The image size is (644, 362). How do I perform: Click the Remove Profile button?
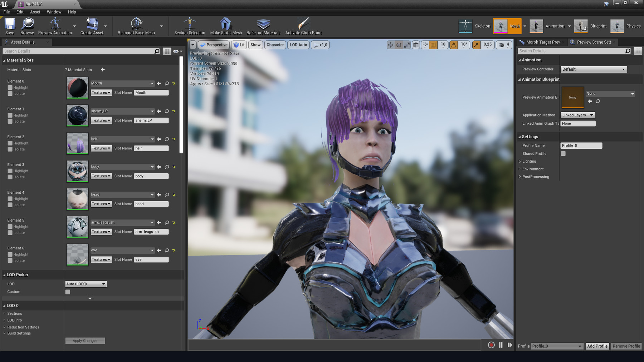[626, 346]
